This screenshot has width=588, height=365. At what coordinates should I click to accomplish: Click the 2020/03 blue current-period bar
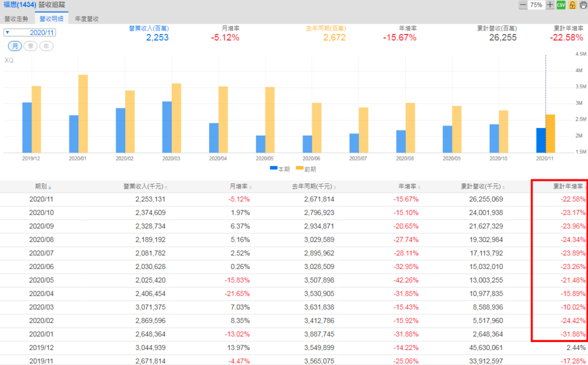pos(167,127)
